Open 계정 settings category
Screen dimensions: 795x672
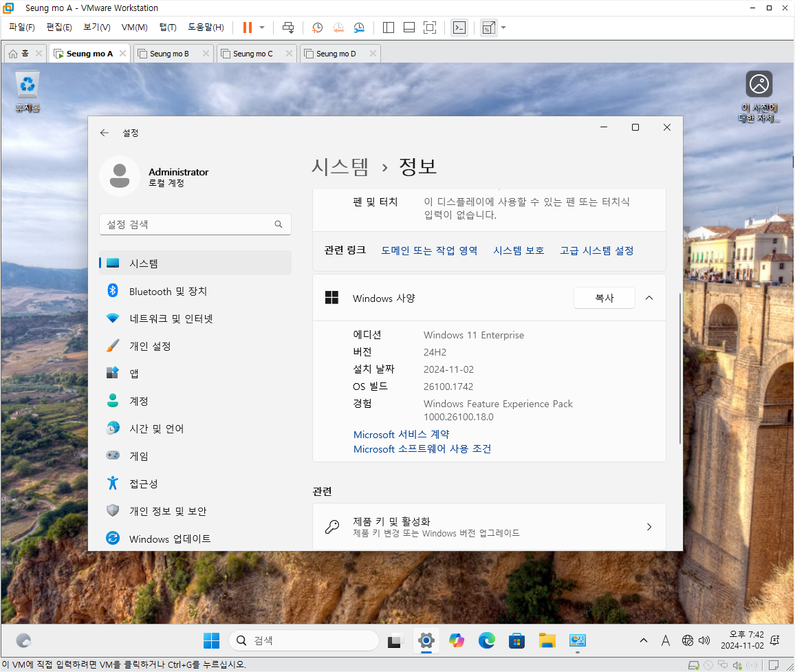click(x=195, y=401)
